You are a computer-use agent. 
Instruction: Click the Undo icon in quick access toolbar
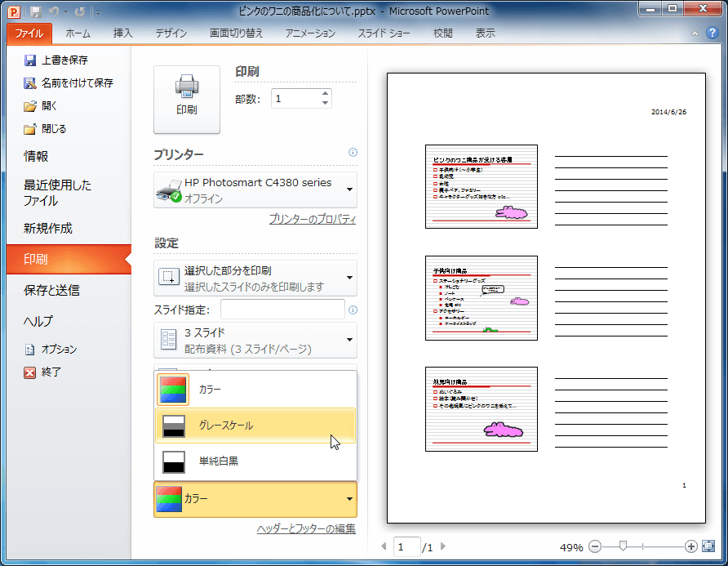54,11
